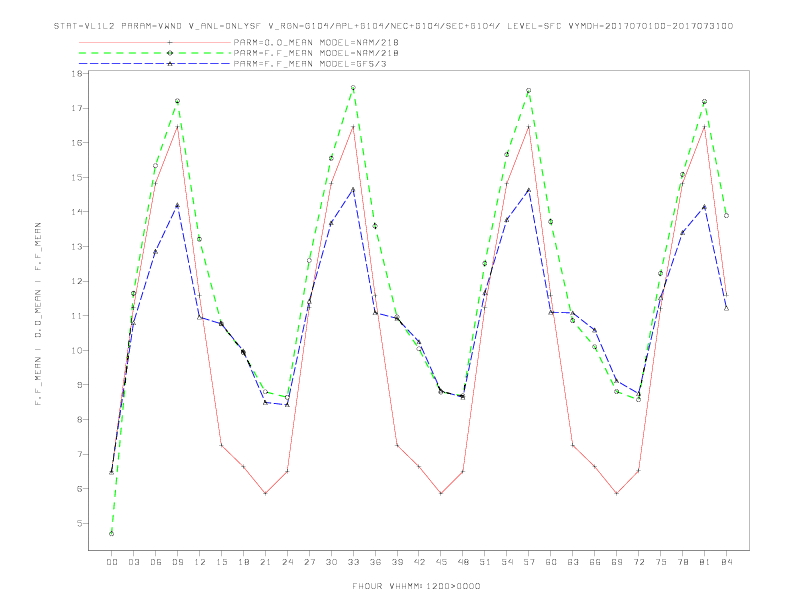Viewport: 792px width, 612px height.
Task: Click the x-axis label FHOUR VHHMM:1200>0000
Action: pyautogui.click(x=416, y=586)
